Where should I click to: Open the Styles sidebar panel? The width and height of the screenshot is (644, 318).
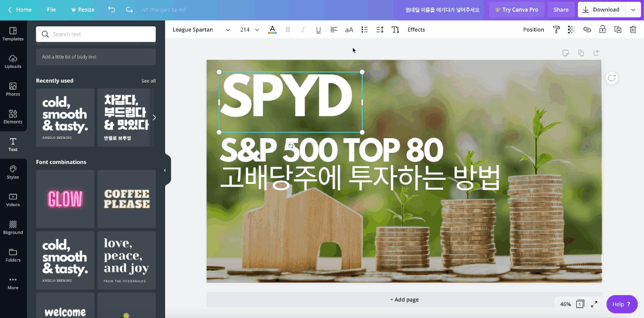tap(13, 172)
